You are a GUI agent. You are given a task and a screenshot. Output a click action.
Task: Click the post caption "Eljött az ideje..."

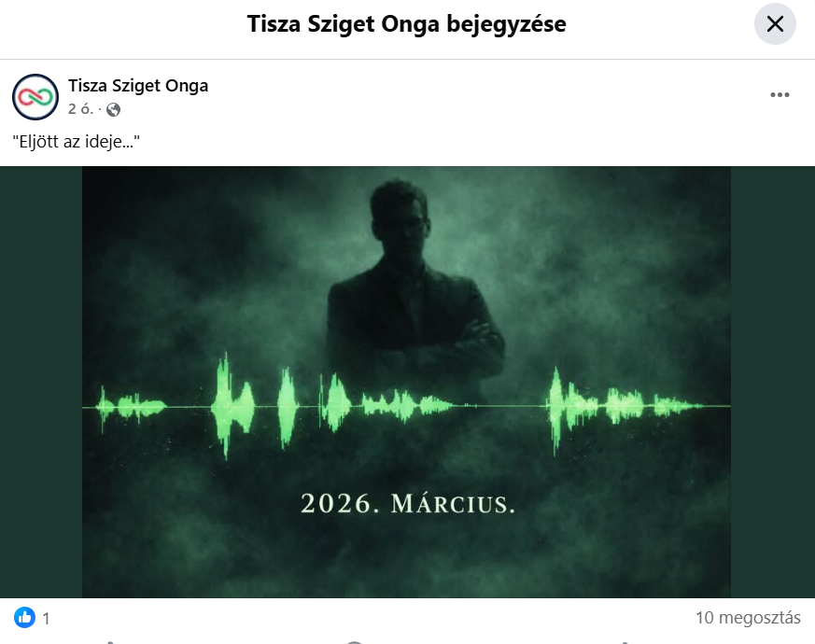pyautogui.click(x=76, y=141)
